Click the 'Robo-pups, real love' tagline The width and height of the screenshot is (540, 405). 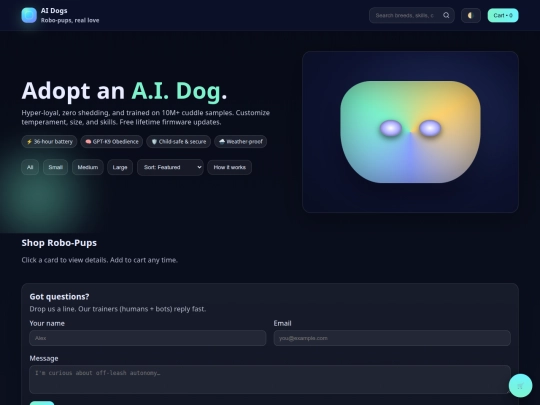point(70,20)
